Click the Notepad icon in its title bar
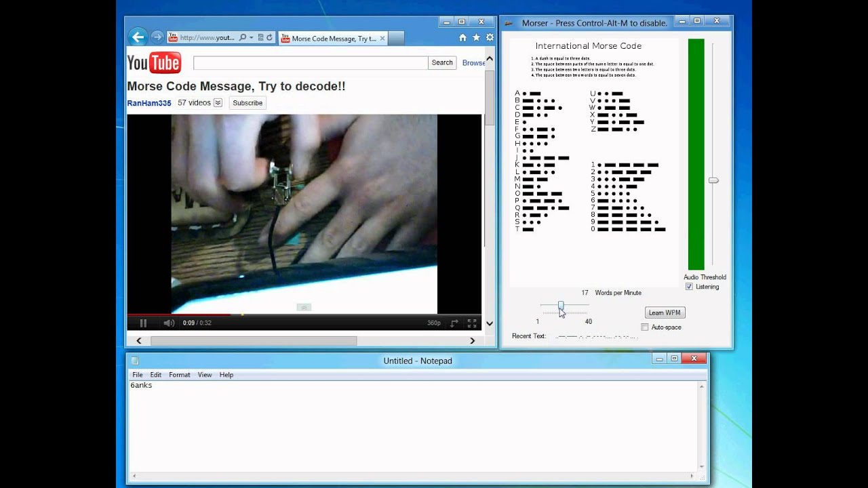Image resolution: width=868 pixels, height=488 pixels. (x=135, y=361)
